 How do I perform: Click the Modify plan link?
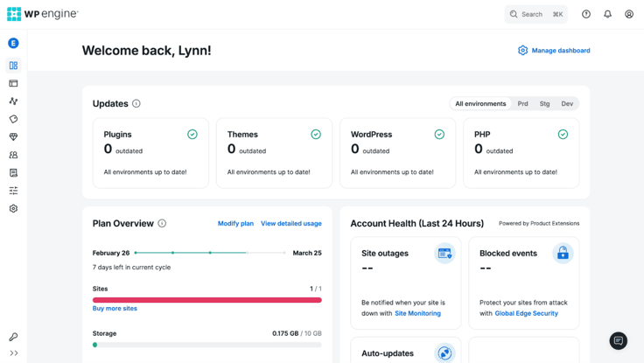tap(235, 223)
